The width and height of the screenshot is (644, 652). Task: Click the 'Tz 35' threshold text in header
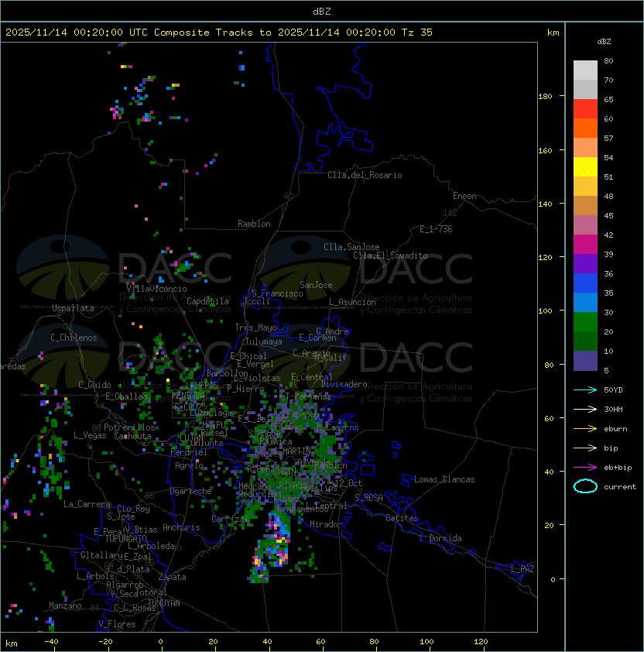pyautogui.click(x=417, y=33)
